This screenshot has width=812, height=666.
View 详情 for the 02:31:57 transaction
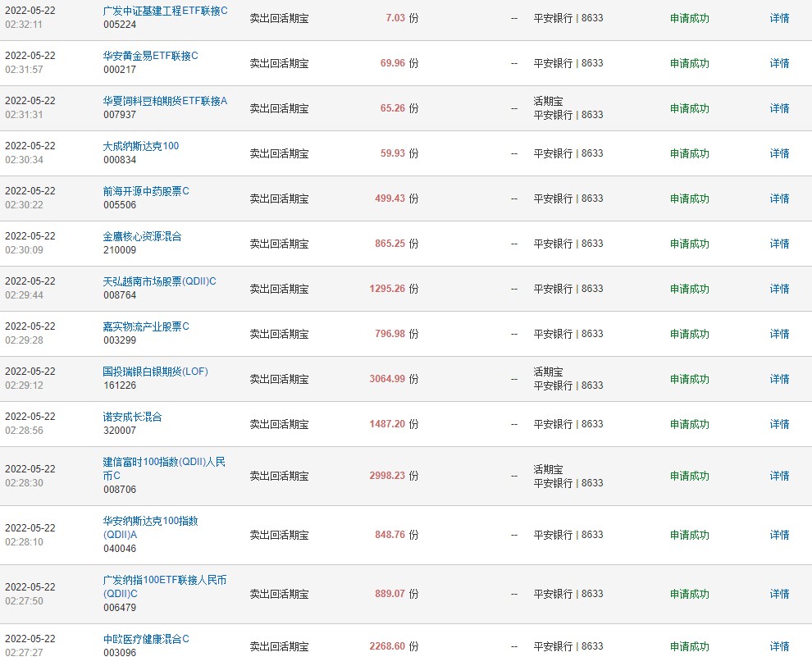[779, 63]
